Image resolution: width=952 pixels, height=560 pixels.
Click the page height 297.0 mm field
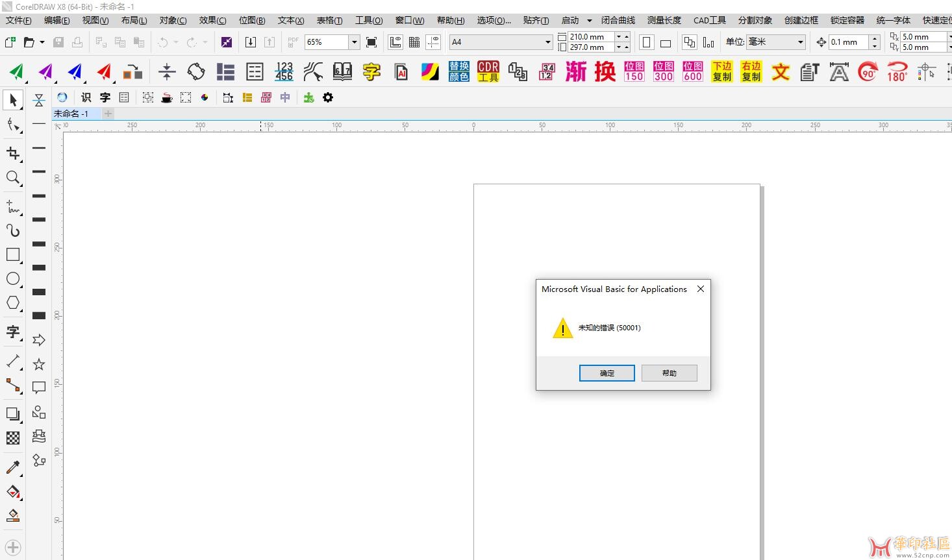pyautogui.click(x=590, y=47)
